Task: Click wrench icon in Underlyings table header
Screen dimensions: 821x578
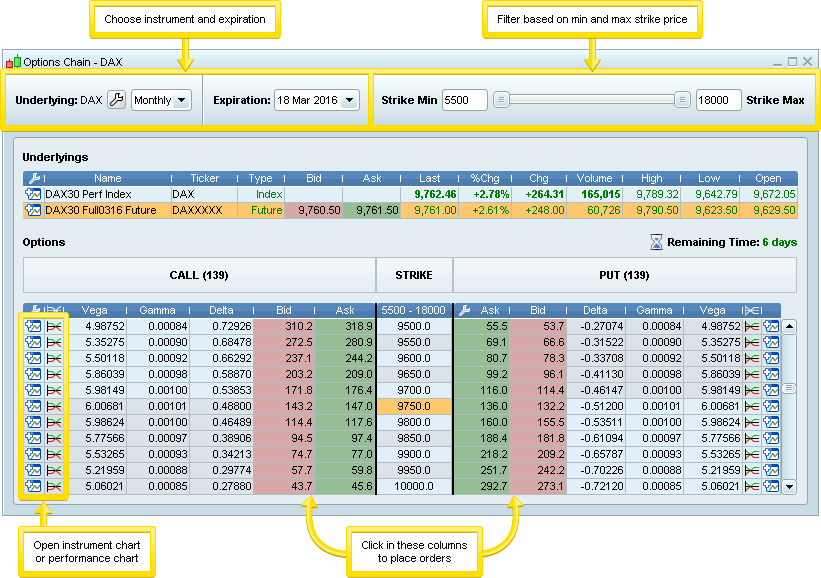Action: coord(35,179)
